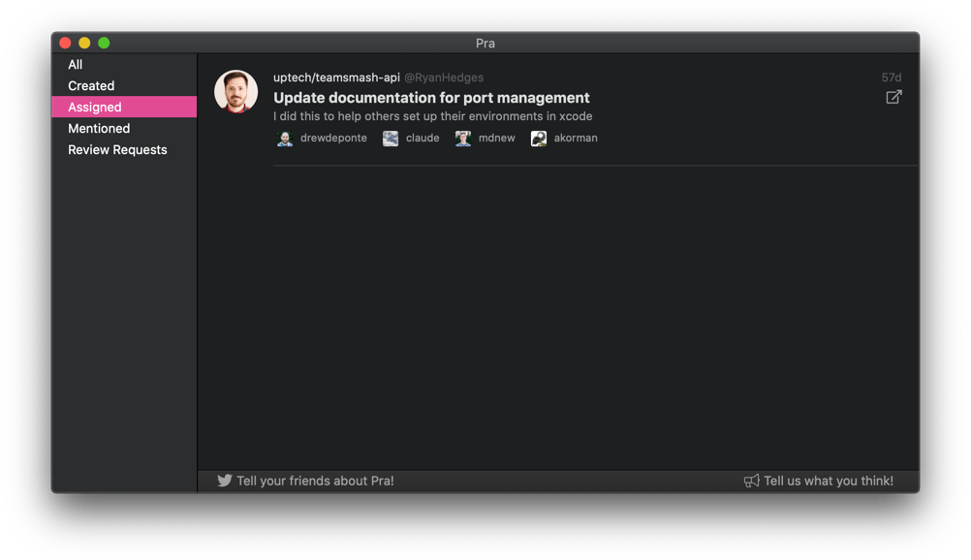Viewport: 971px width, 560px height.
Task: Open pull request in browser icon
Action: click(893, 97)
